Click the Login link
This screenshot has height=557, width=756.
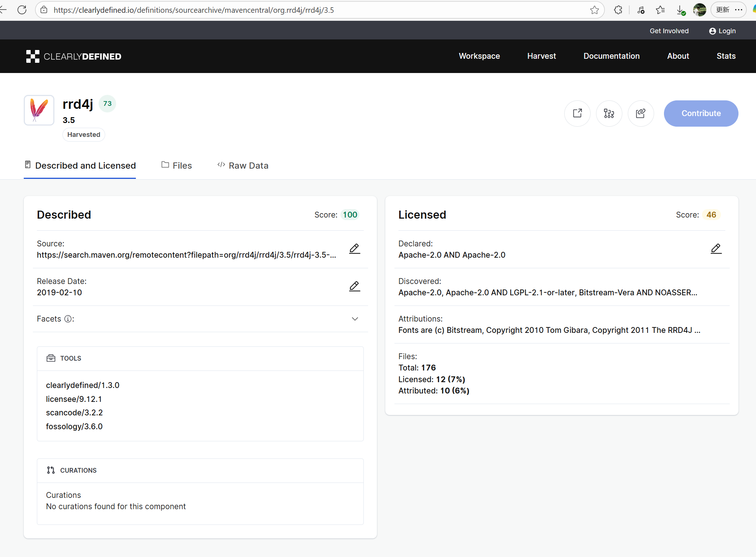click(722, 31)
